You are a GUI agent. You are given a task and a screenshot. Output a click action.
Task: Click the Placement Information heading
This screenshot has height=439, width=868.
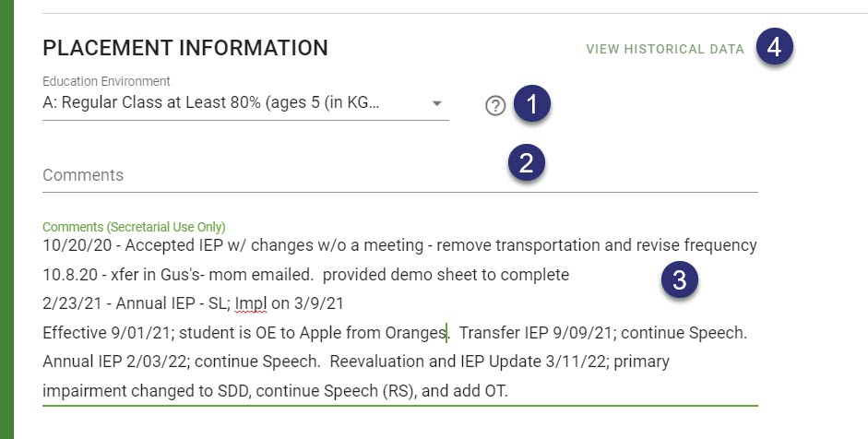185,48
